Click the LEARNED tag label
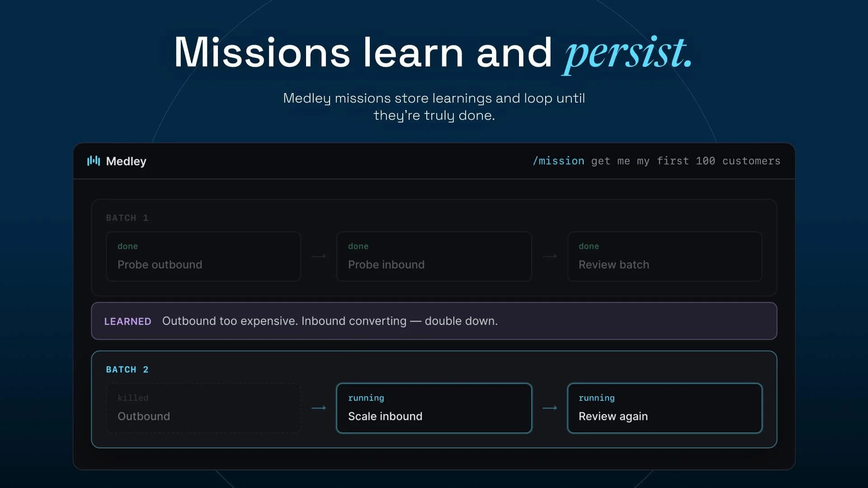The image size is (868, 488). [x=127, y=321]
